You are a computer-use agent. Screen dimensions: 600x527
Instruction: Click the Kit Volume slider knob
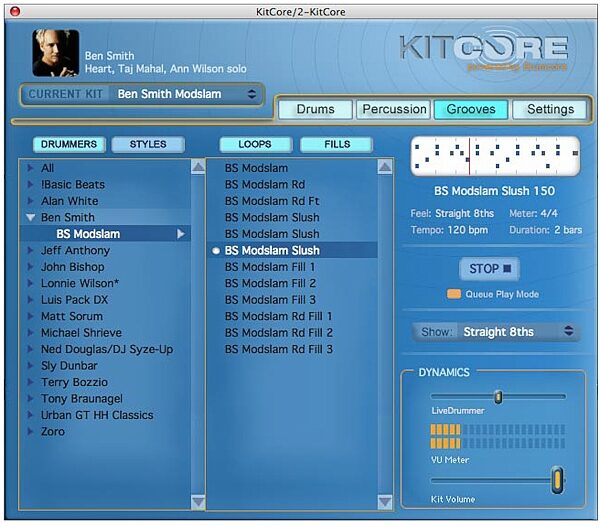558,480
